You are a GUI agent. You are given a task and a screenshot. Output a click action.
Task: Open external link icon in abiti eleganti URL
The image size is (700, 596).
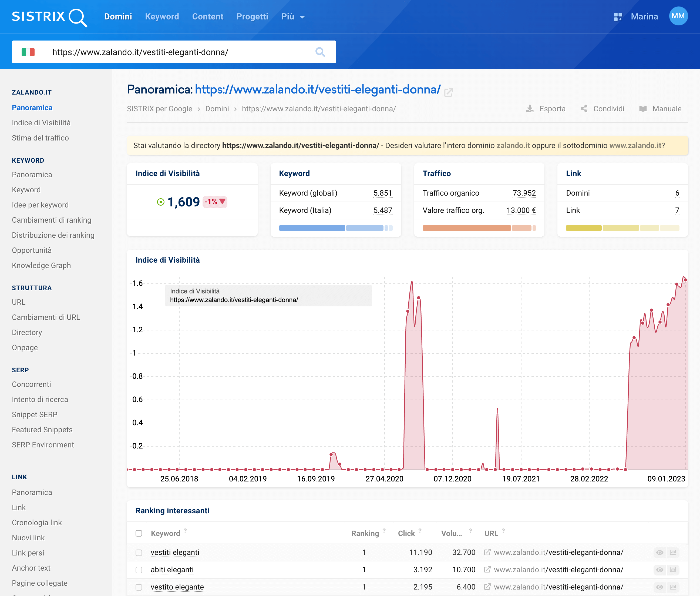tap(487, 569)
